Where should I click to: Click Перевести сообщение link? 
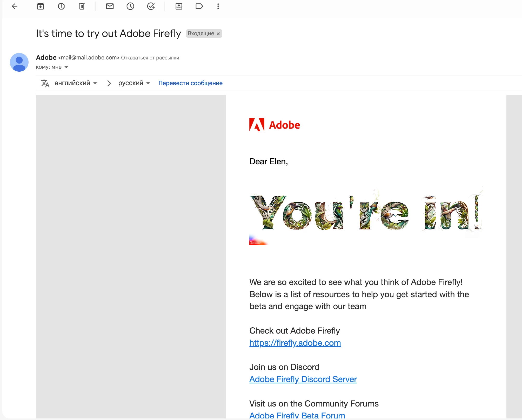click(190, 83)
